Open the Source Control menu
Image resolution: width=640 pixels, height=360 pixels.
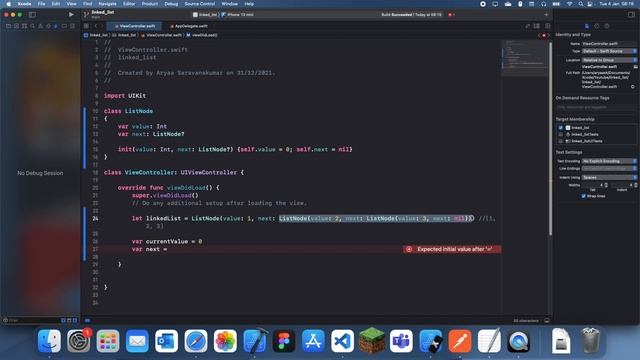click(x=200, y=4)
